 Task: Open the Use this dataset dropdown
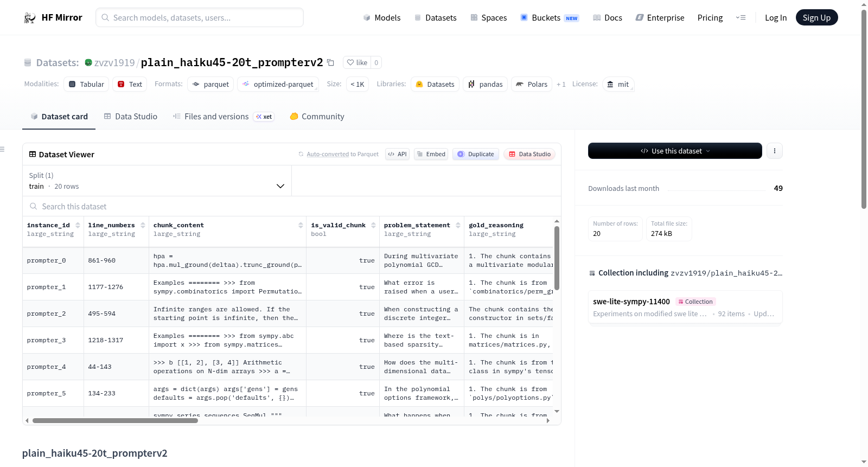coord(675,151)
